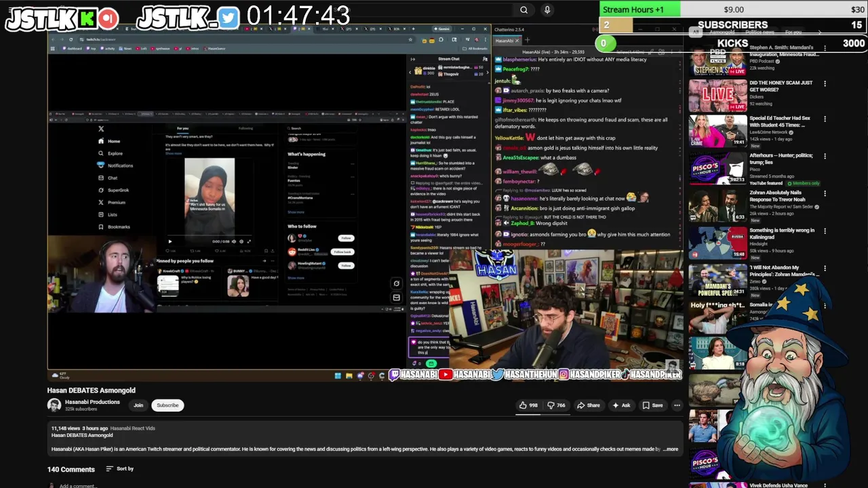This screenshot has height=488, width=868.
Task: Save the video to a playlist
Action: tap(652, 405)
